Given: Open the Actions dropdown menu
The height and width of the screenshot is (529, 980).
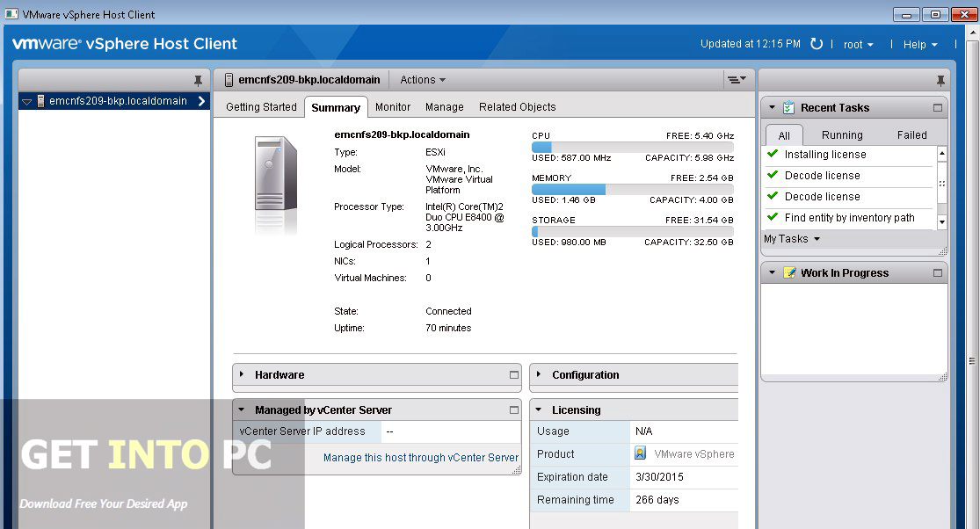Looking at the screenshot, I should pos(423,80).
